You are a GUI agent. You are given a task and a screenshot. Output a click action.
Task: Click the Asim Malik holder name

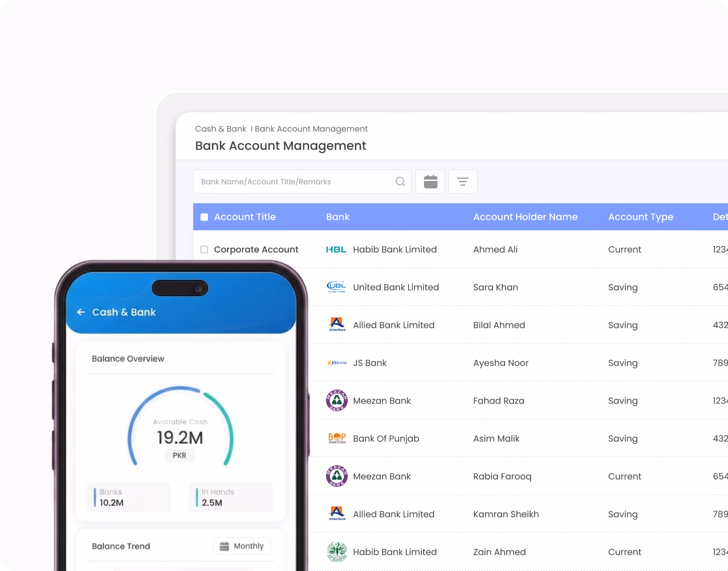point(496,438)
